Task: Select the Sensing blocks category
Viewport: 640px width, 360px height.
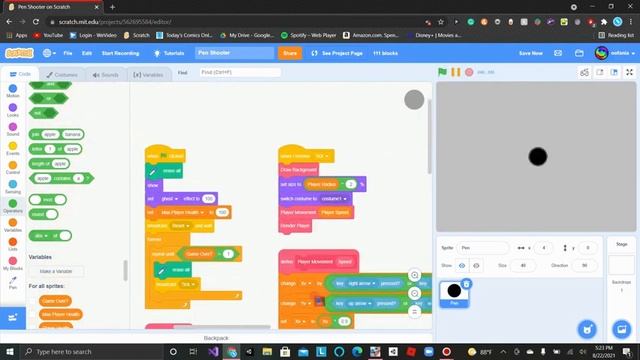Action: tap(13, 187)
